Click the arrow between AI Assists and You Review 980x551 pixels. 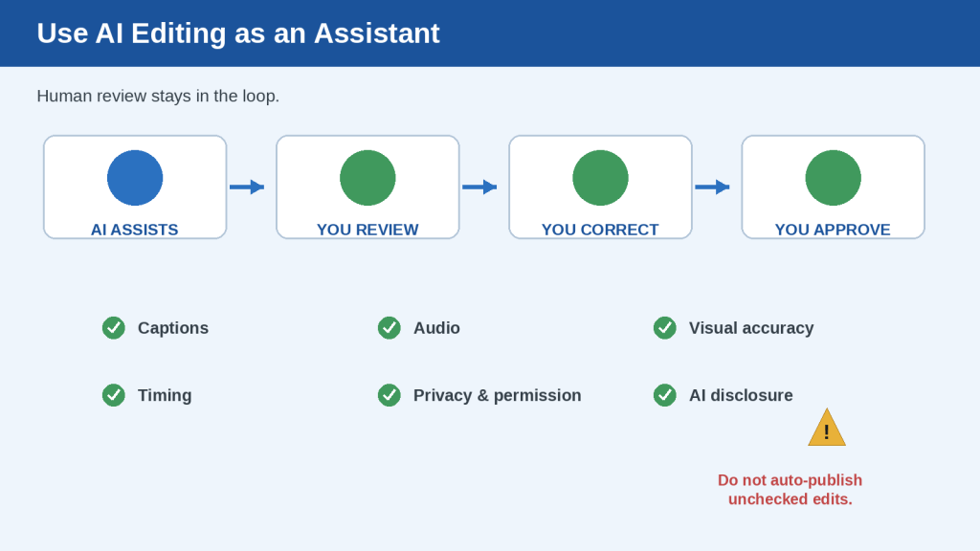247,187
